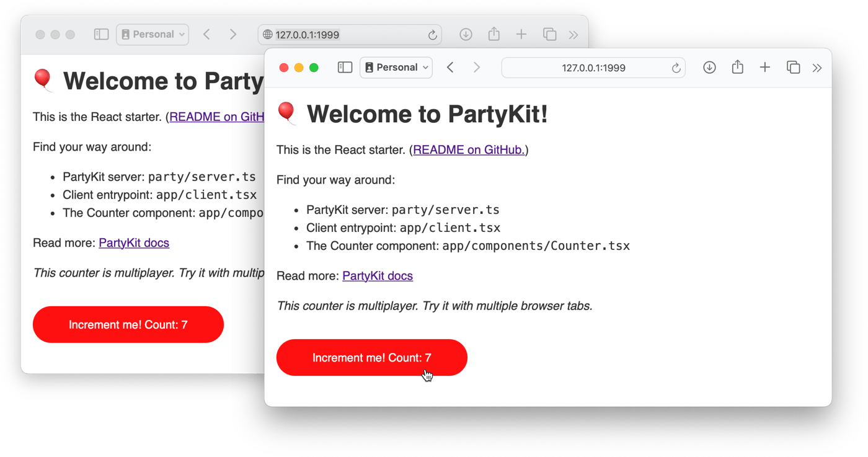Click party/server.ts path in back window

[x=202, y=177]
